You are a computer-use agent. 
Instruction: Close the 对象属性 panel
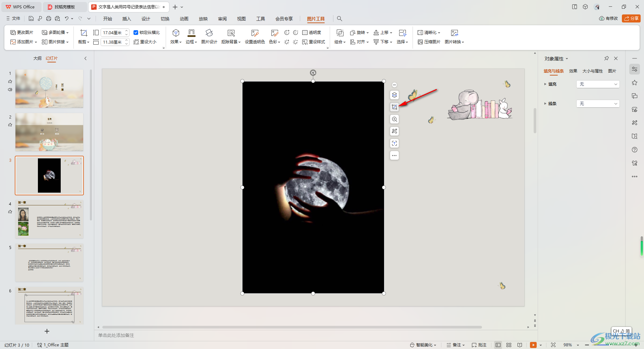tap(616, 58)
